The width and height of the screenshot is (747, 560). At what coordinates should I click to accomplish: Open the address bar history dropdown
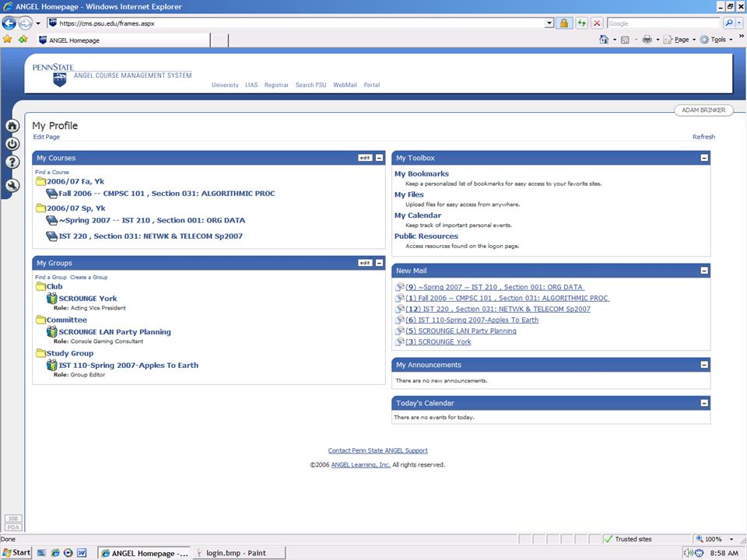click(549, 23)
